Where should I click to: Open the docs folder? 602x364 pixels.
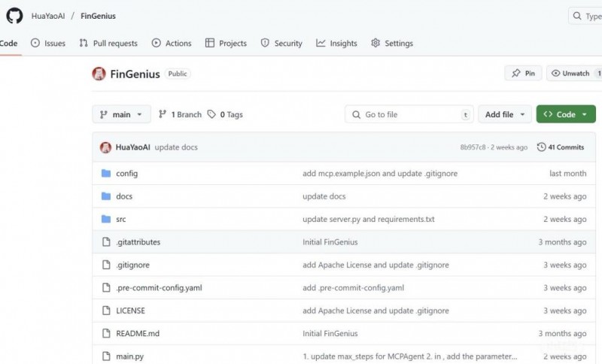coord(124,196)
